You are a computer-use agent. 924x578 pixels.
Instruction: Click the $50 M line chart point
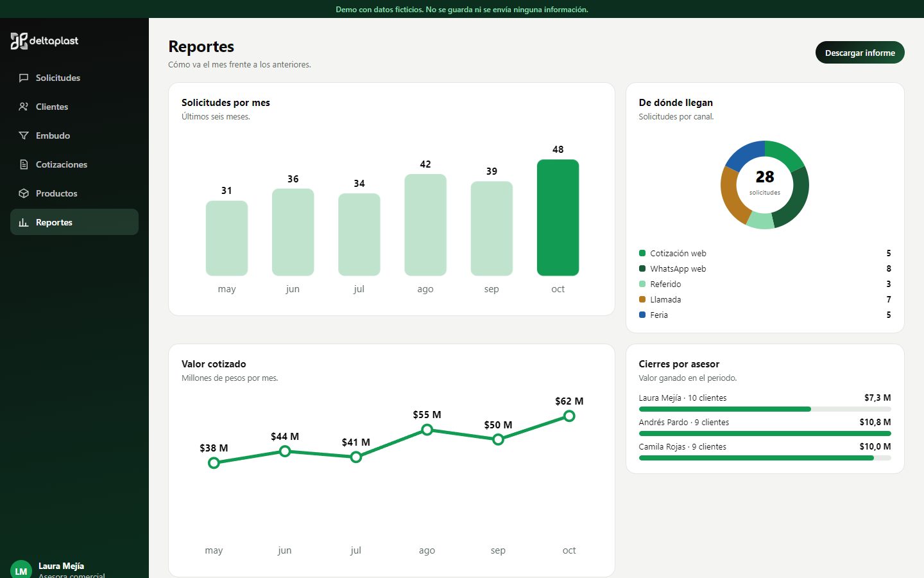tap(498, 440)
